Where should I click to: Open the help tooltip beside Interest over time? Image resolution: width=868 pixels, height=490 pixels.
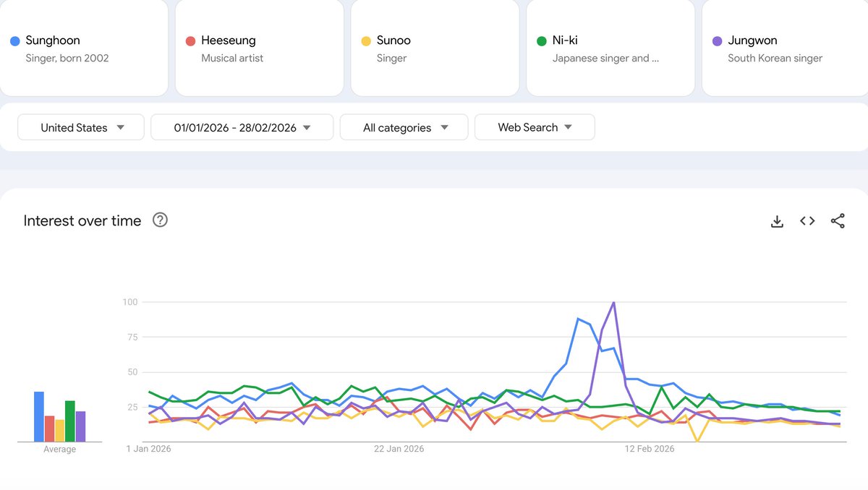click(x=160, y=220)
